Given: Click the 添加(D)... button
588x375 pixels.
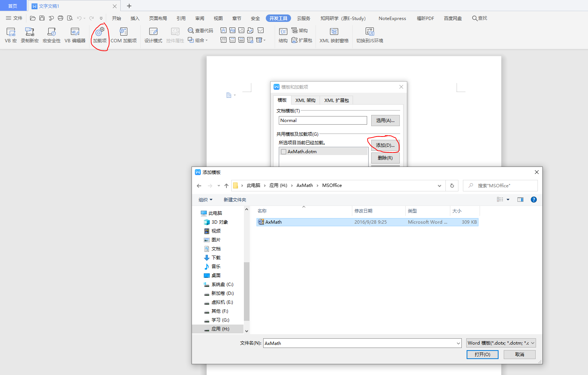Looking at the screenshot, I should pos(385,145).
